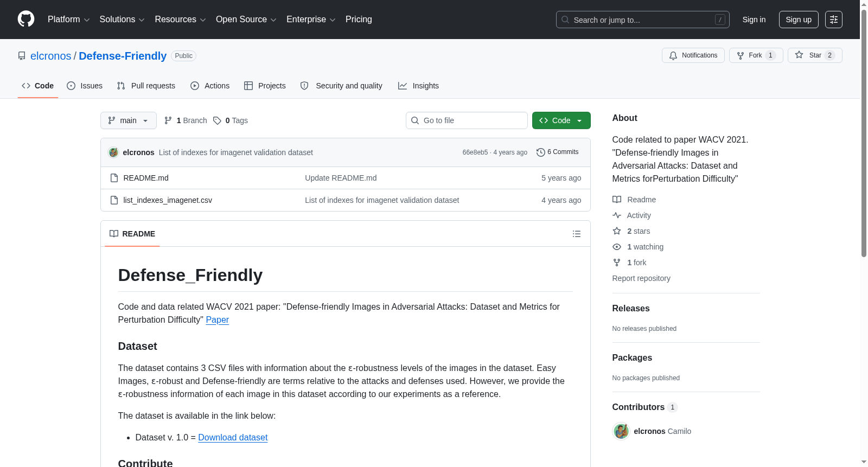Click the Notifications bell button
The height and width of the screenshot is (467, 868).
(693, 55)
